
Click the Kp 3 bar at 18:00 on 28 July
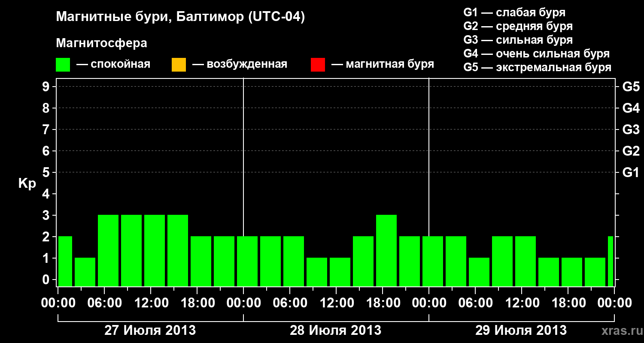pyautogui.click(x=386, y=250)
